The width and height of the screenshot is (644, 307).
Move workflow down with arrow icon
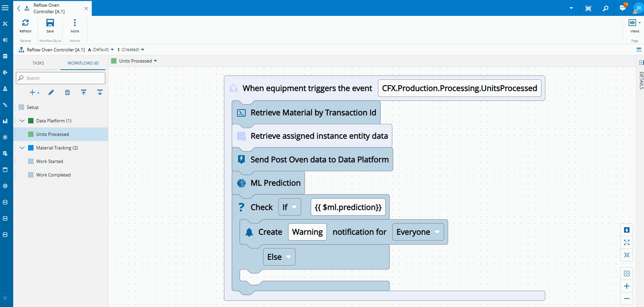tap(100, 93)
